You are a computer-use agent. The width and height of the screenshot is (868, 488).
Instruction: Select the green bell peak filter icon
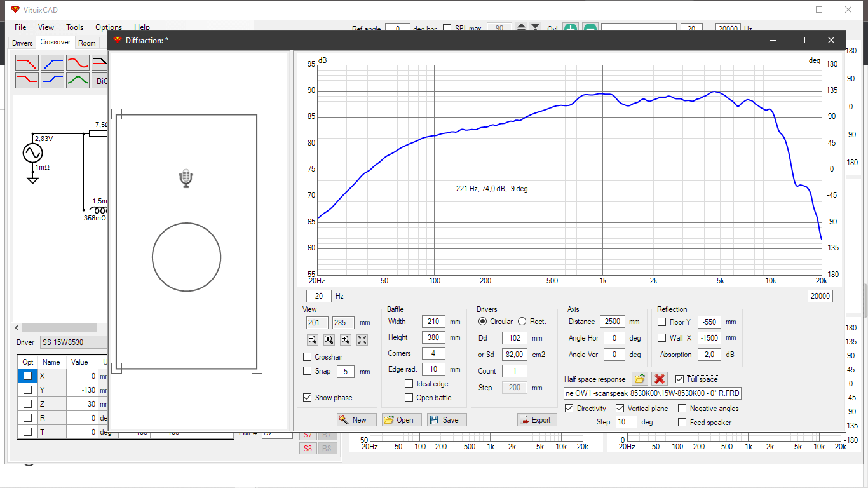click(78, 80)
